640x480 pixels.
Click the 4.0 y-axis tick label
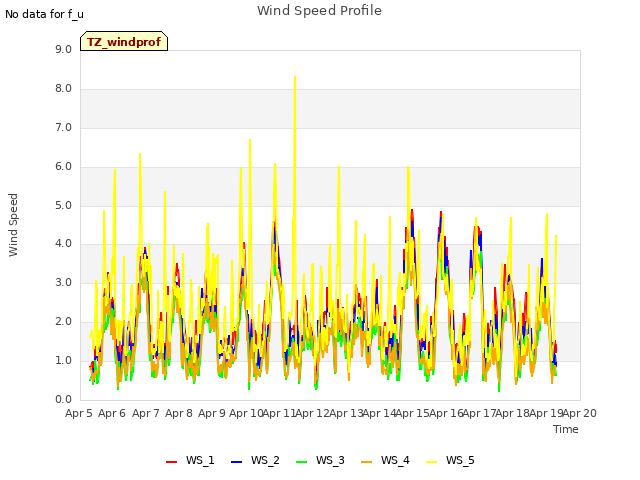pyautogui.click(x=63, y=244)
